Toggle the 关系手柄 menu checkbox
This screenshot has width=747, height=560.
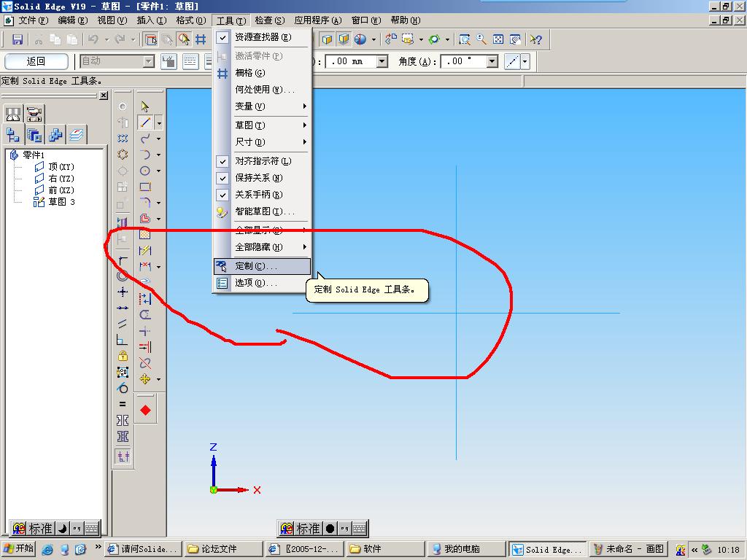[x=222, y=195]
